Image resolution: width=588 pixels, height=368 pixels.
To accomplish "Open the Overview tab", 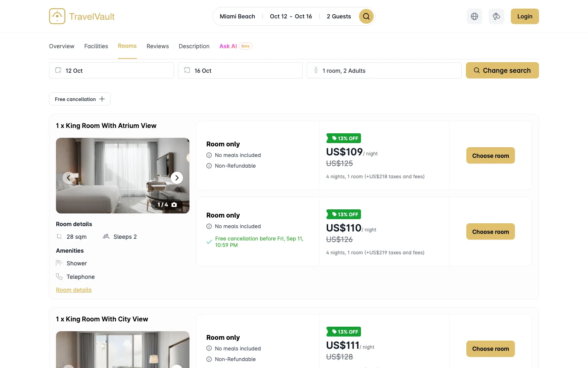I will pos(62,46).
